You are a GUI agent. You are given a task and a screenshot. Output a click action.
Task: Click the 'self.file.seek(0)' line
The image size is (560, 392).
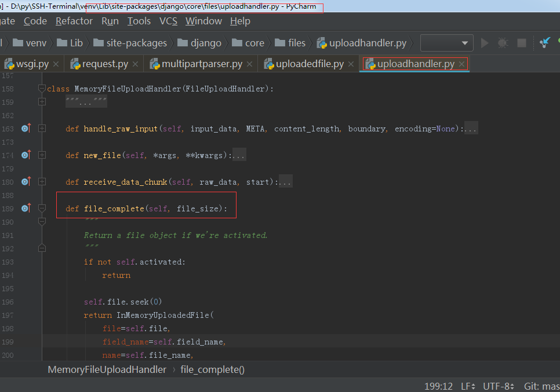123,302
